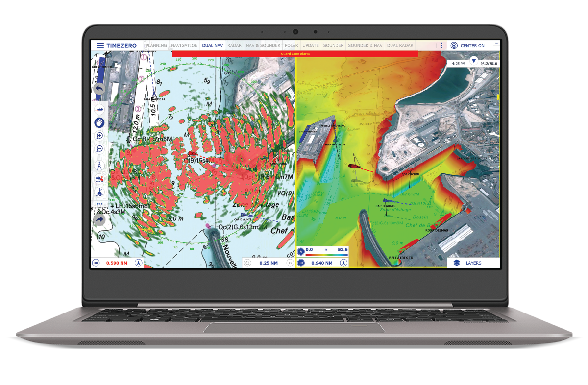Click the 4:25 PM time display
The image size is (588, 385).
(x=459, y=64)
